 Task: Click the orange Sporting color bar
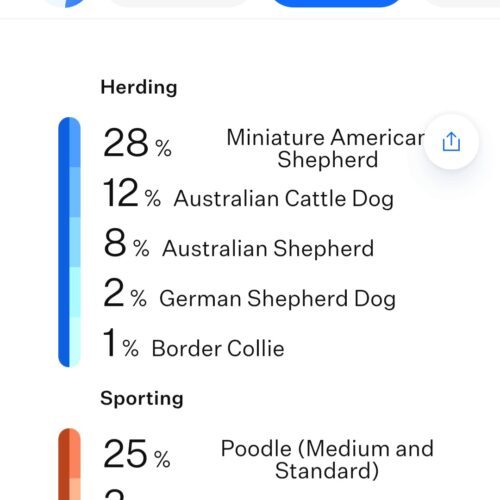[69, 464]
